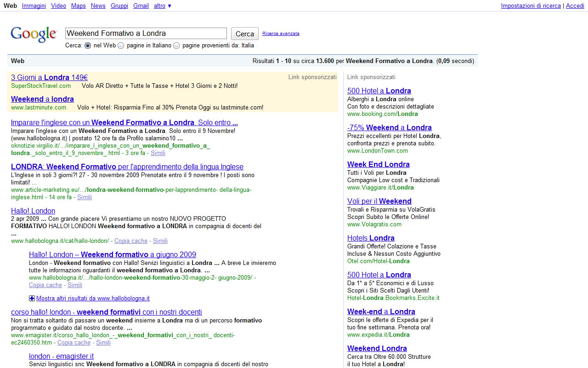Open the lastminute 'Weekend a londra' ad
Screen dimensions: 588x368
pos(42,99)
